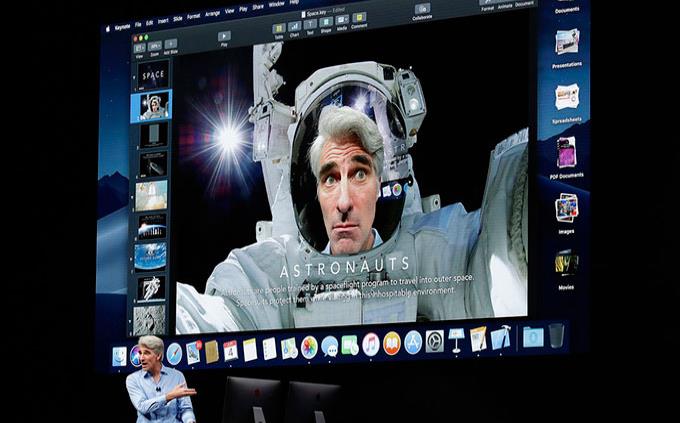This screenshot has height=423, width=680.
Task: Open the Spreadsheets stack on the desktop
Action: [x=567, y=97]
